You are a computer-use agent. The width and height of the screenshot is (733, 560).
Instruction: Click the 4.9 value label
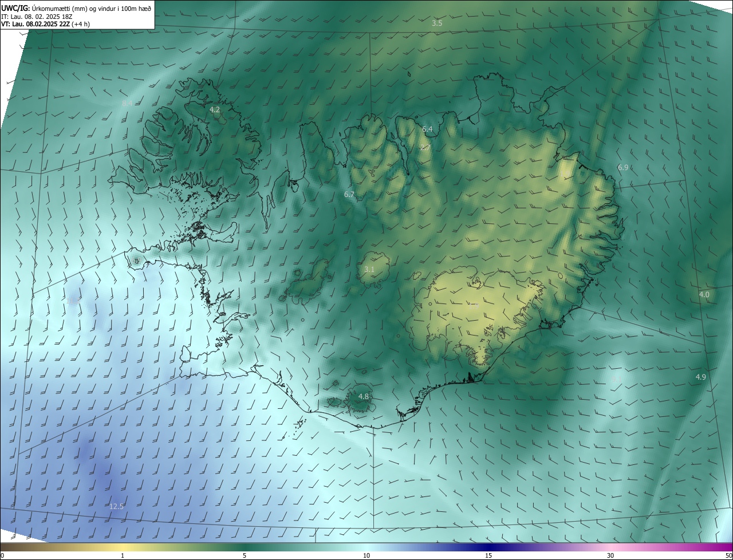[x=701, y=377]
